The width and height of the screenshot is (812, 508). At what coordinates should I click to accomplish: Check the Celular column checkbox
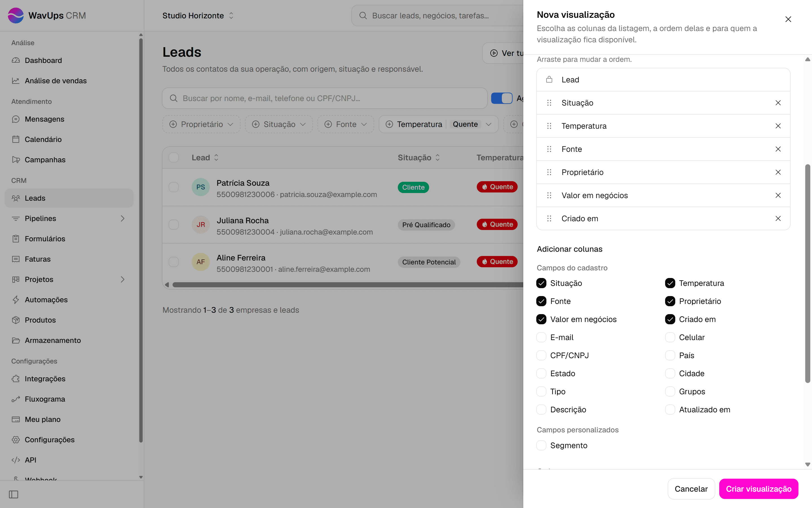(670, 337)
